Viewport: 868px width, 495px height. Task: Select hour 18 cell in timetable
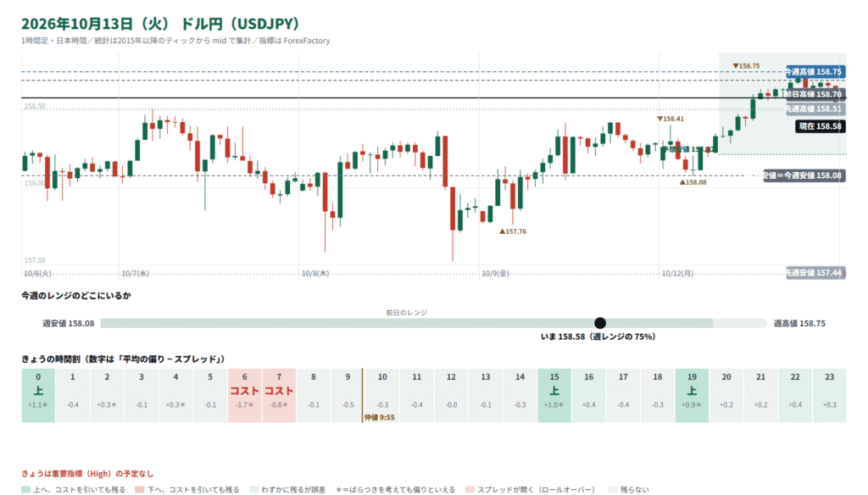pyautogui.click(x=658, y=395)
